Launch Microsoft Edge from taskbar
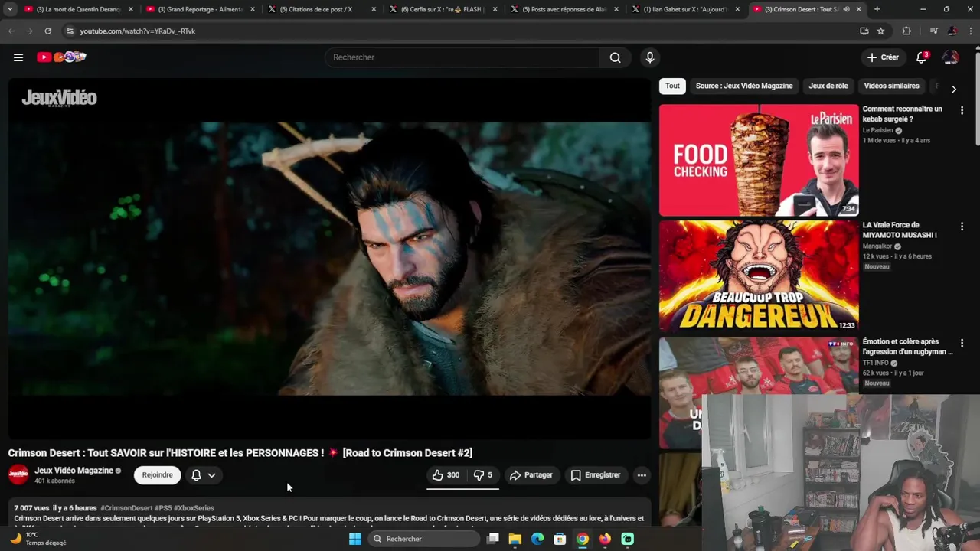The image size is (980, 551). [537, 539]
